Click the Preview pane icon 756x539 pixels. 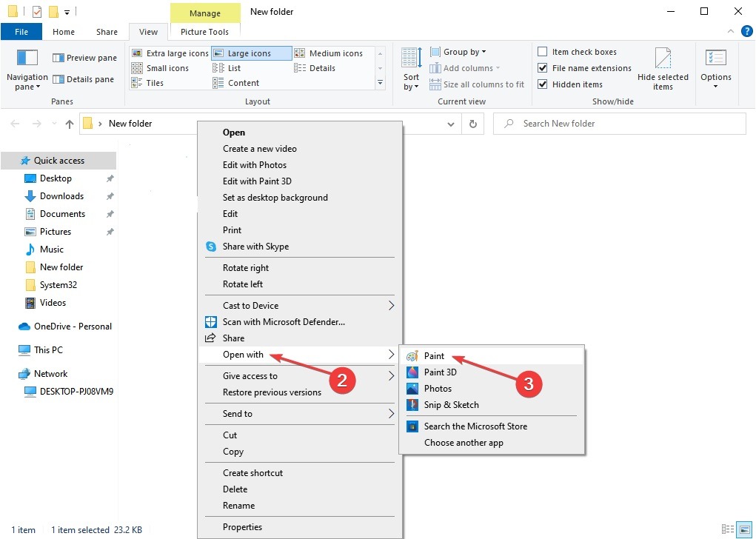coord(58,58)
